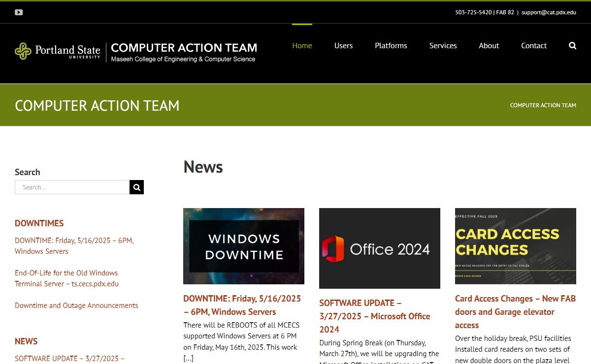
Task: Open Downtime and Outage Announcements link
Action: click(76, 305)
